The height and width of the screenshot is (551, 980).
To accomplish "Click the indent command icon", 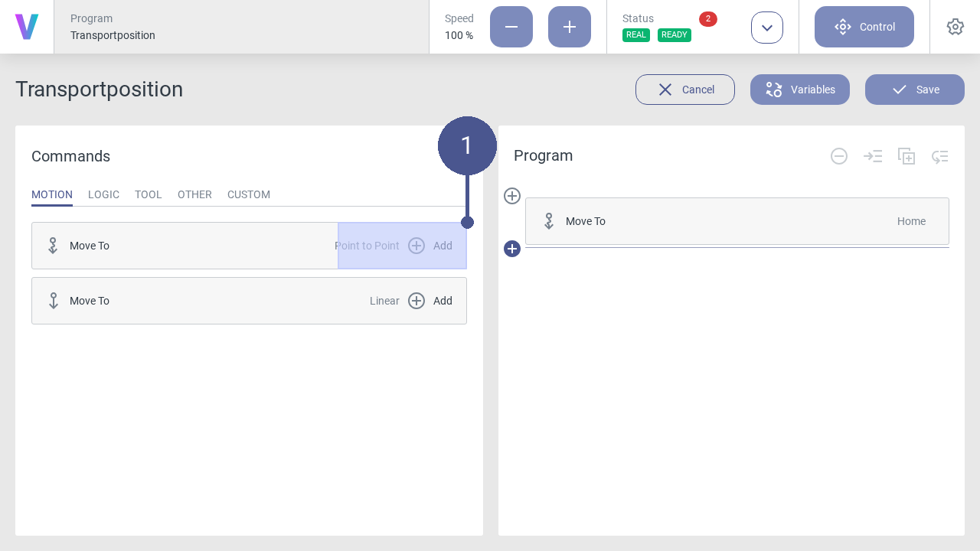I will tap(873, 156).
